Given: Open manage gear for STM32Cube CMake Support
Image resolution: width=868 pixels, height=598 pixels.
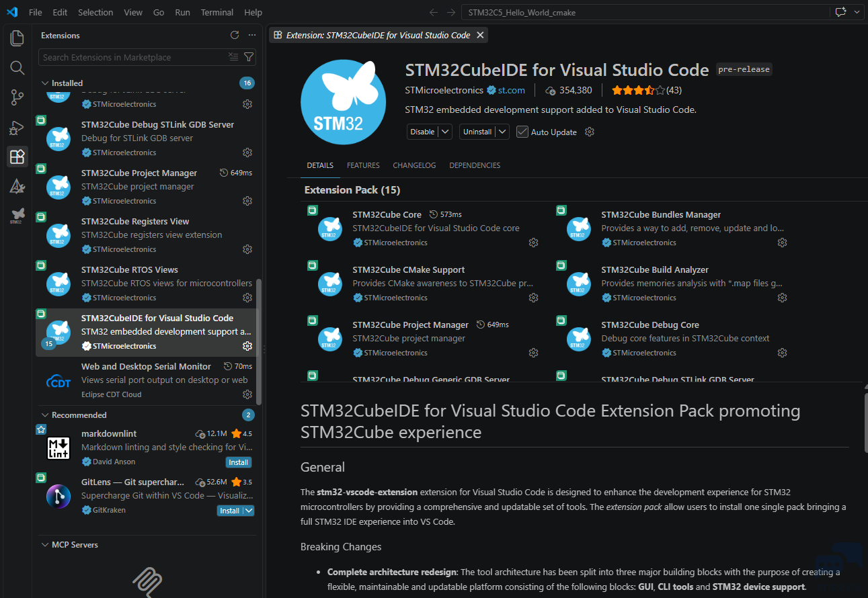Looking at the screenshot, I should (533, 298).
